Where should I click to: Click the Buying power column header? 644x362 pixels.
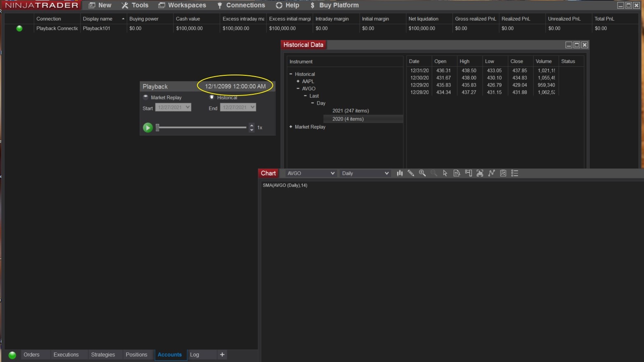150,19
